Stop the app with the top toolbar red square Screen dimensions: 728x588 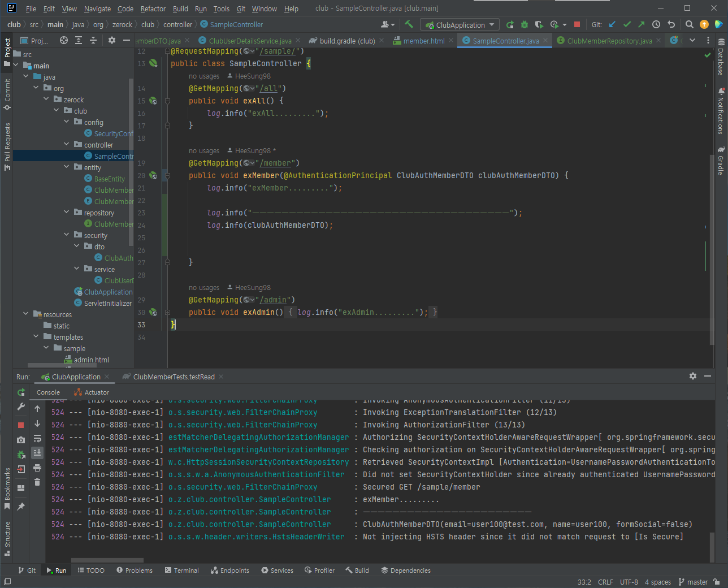(577, 24)
